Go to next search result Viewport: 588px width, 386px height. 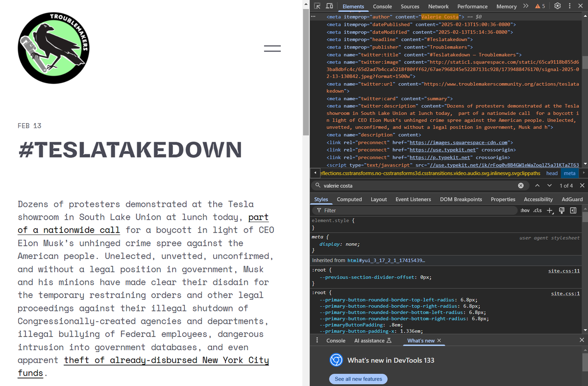(549, 185)
